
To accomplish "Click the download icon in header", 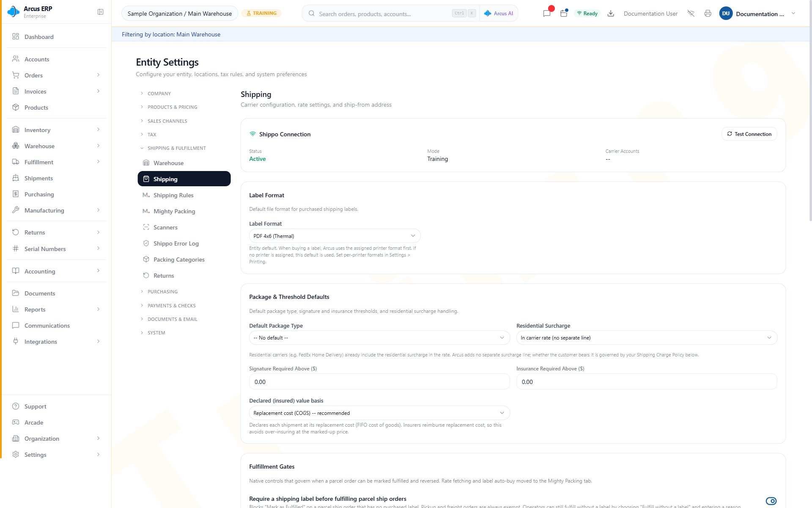I will (x=611, y=14).
